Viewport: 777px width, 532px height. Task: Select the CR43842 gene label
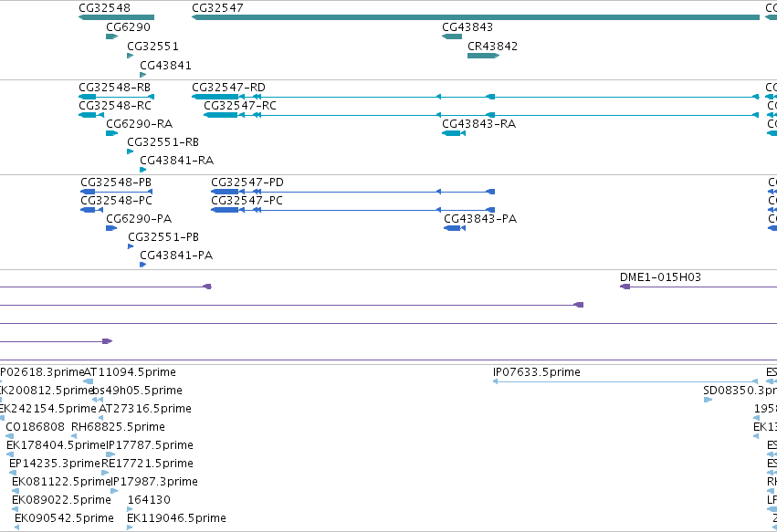[x=492, y=46]
